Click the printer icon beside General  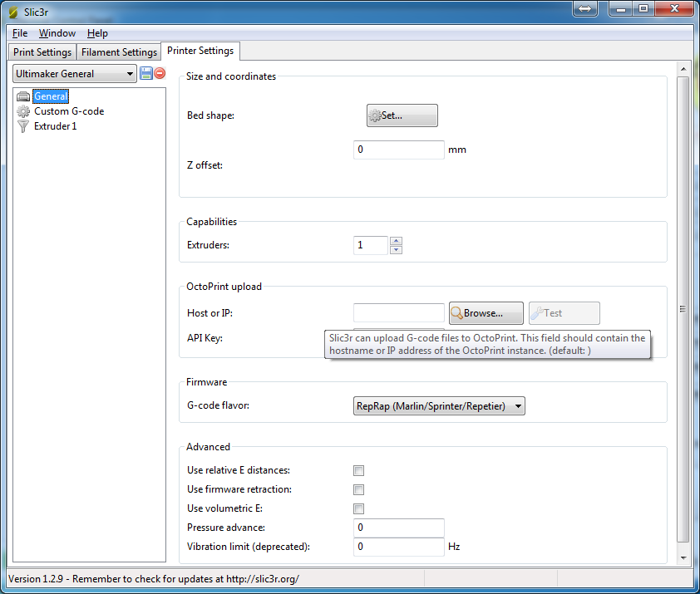click(x=23, y=96)
